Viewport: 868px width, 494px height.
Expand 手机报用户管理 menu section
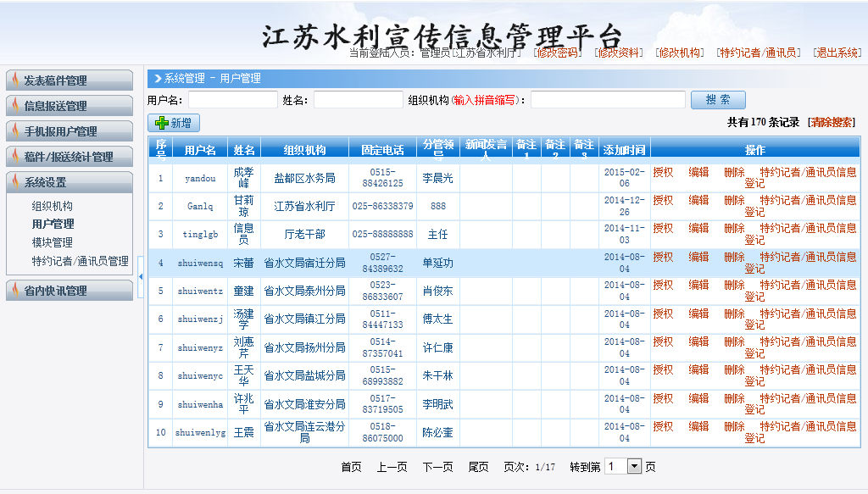click(x=70, y=131)
